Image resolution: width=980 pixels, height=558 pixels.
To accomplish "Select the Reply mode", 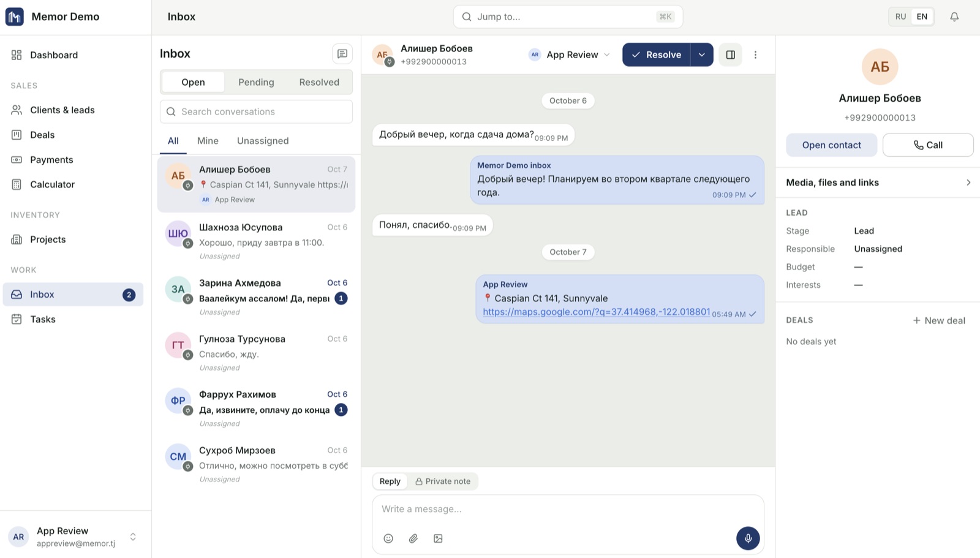I will coord(390,481).
